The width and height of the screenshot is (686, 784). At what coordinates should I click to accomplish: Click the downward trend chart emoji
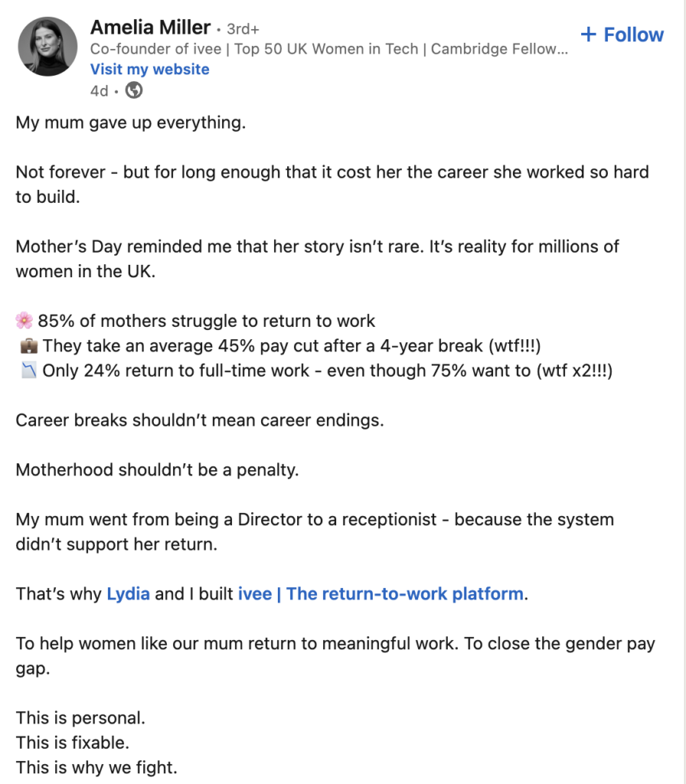tap(24, 371)
